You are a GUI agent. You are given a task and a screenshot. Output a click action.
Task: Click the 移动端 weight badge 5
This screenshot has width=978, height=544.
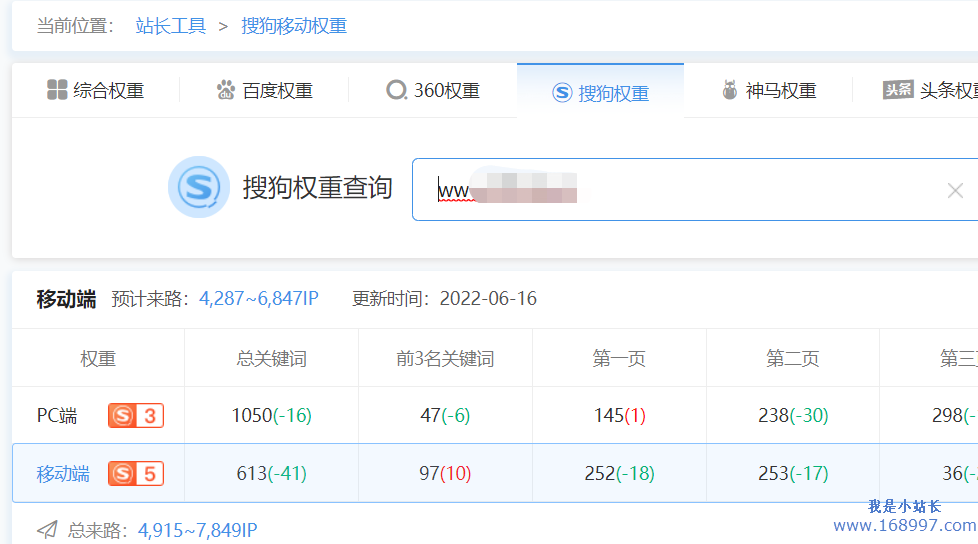[136, 474]
